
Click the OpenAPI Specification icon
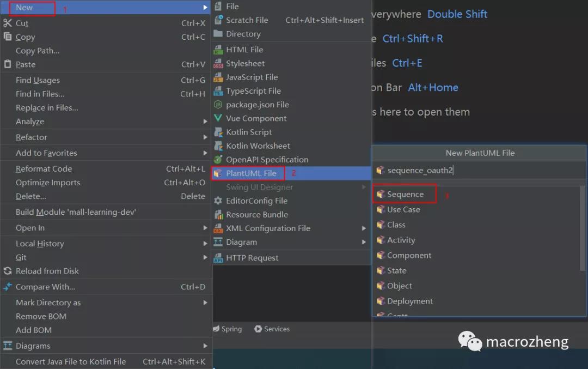point(218,159)
